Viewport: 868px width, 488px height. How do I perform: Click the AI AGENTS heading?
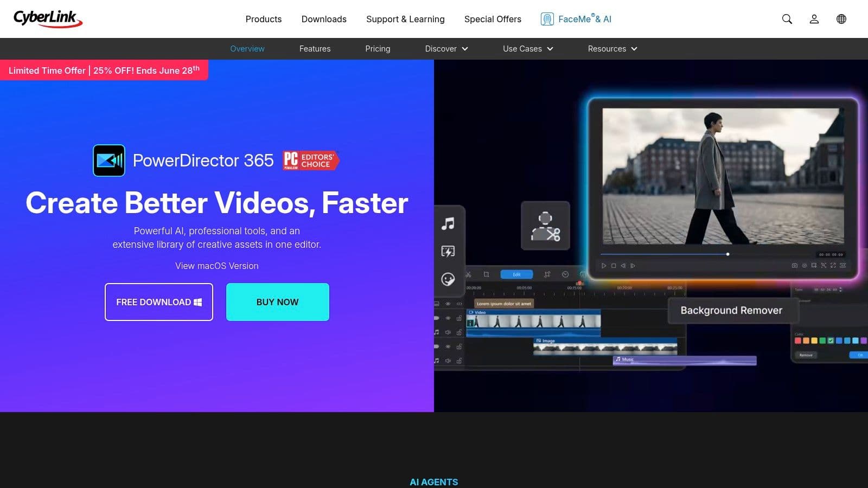434,482
